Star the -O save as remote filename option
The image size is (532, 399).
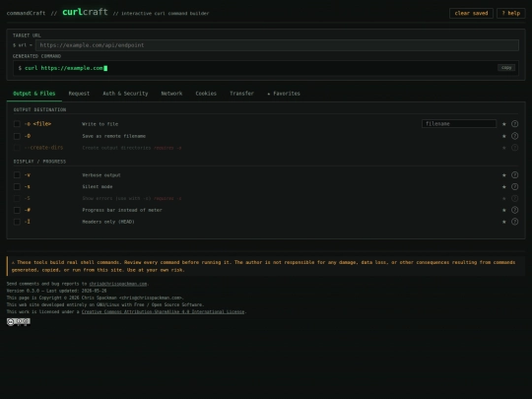pos(503,136)
